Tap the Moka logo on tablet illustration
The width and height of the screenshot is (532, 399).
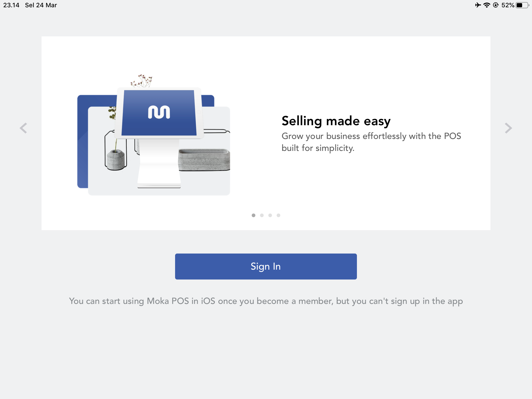159,112
